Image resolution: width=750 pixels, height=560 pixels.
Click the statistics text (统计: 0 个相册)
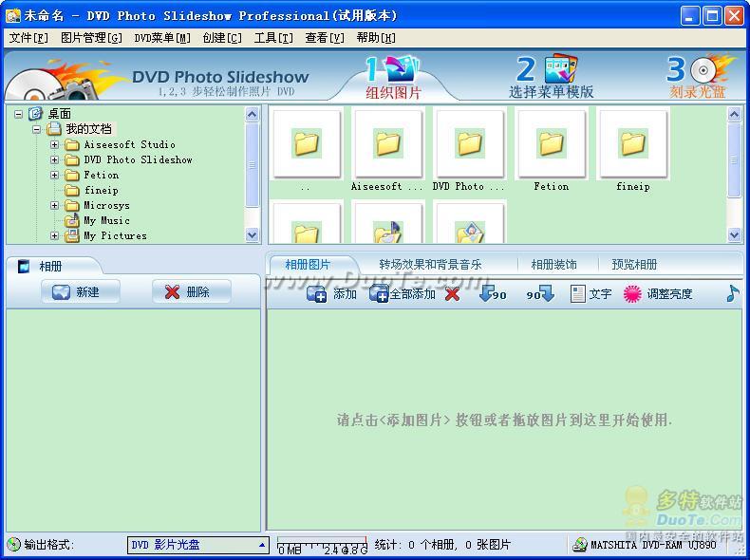443,545
